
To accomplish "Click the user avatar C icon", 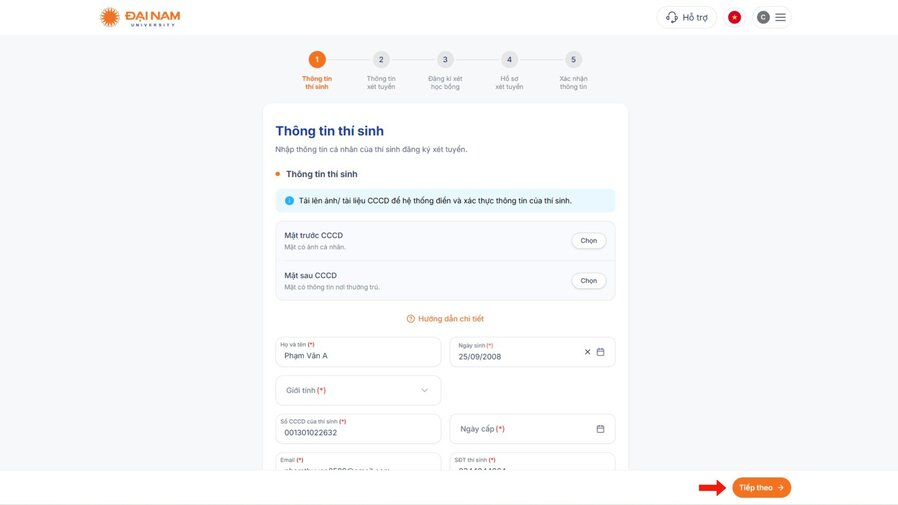I will (x=763, y=17).
